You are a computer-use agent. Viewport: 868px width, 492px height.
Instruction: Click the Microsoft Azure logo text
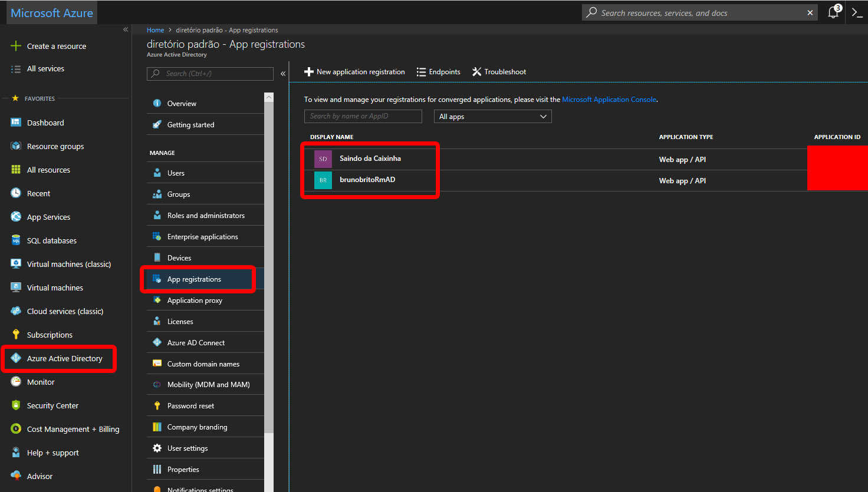point(52,13)
